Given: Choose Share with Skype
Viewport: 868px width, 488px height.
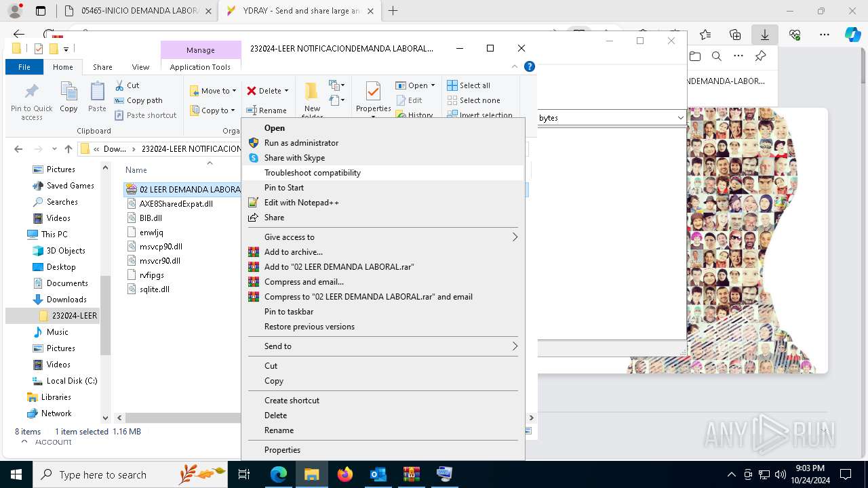Looking at the screenshot, I should [383, 158].
